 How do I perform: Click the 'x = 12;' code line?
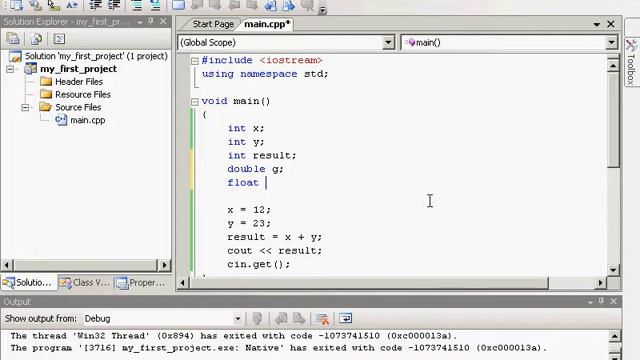(249, 210)
